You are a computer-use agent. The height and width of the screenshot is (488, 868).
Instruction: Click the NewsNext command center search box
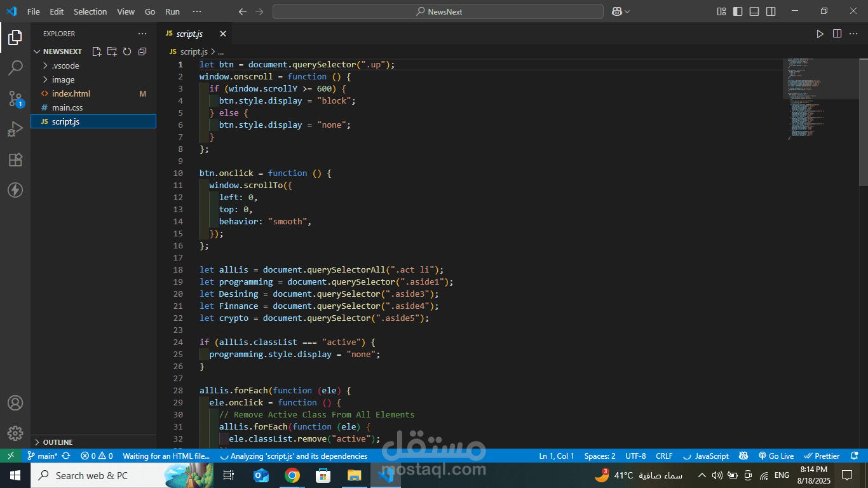pos(438,11)
